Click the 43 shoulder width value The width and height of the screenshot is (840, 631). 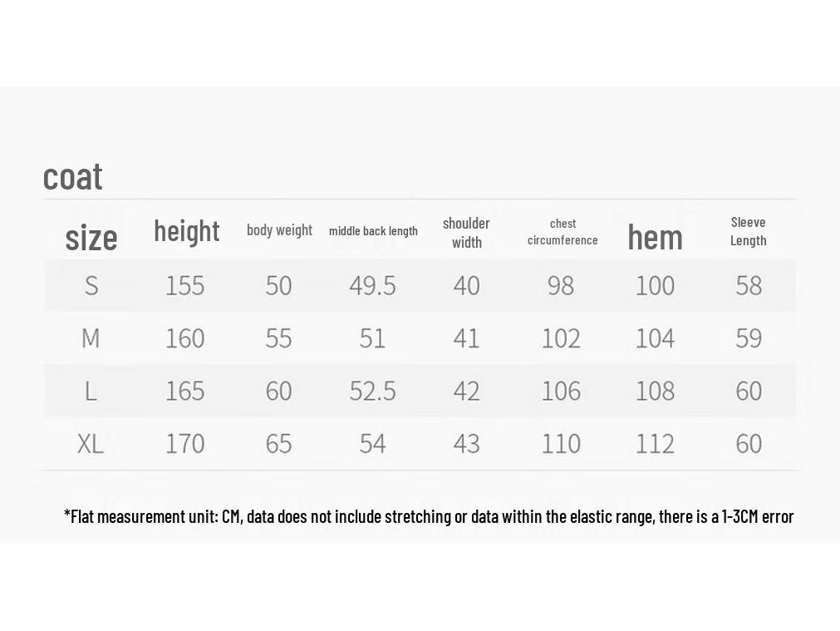[466, 443]
